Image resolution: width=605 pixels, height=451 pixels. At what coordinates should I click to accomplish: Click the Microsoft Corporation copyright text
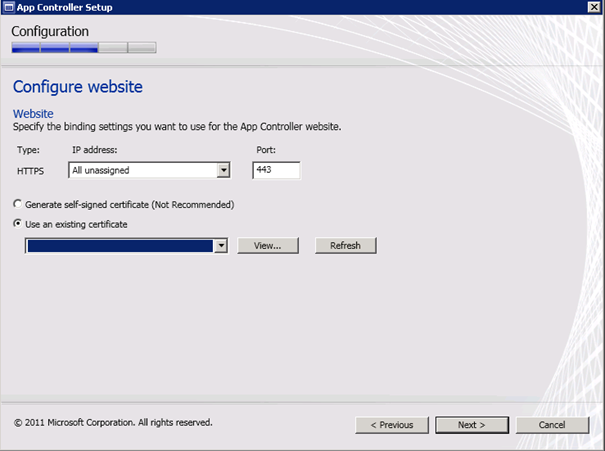tap(113, 422)
